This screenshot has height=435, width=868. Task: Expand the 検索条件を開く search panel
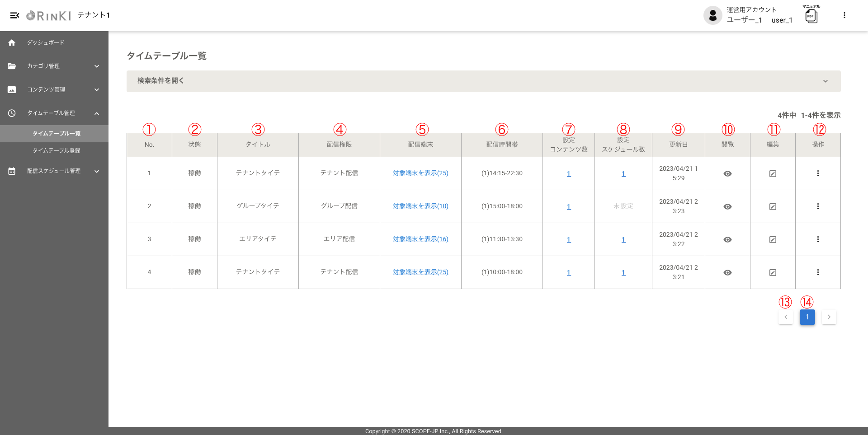tap(483, 81)
